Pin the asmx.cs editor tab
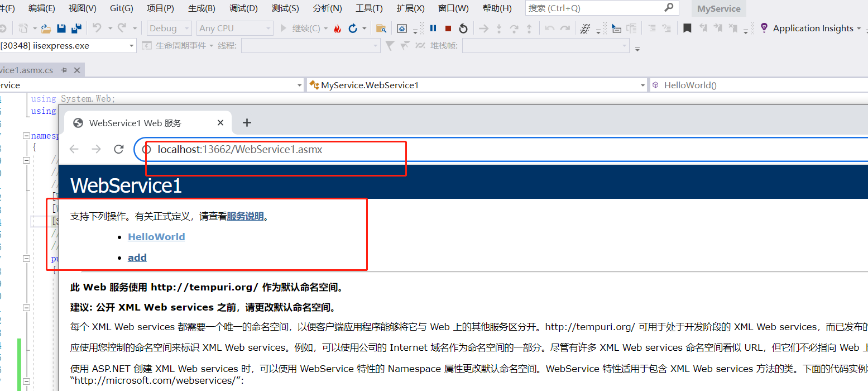868x391 pixels. point(64,70)
